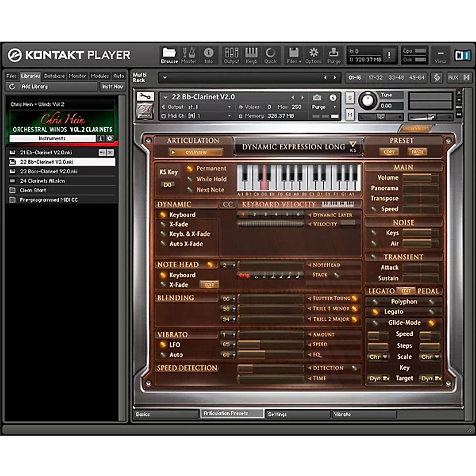
Task: Select Auto vibrato mode
Action: [163, 355]
